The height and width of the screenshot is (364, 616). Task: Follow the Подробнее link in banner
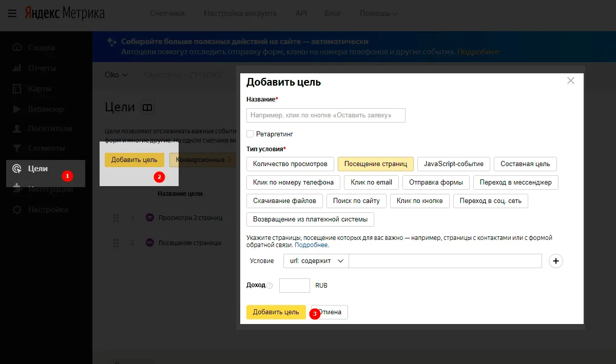click(x=478, y=52)
